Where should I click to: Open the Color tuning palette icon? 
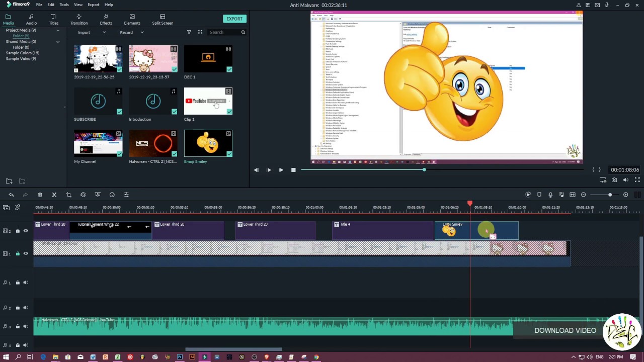[83, 195]
